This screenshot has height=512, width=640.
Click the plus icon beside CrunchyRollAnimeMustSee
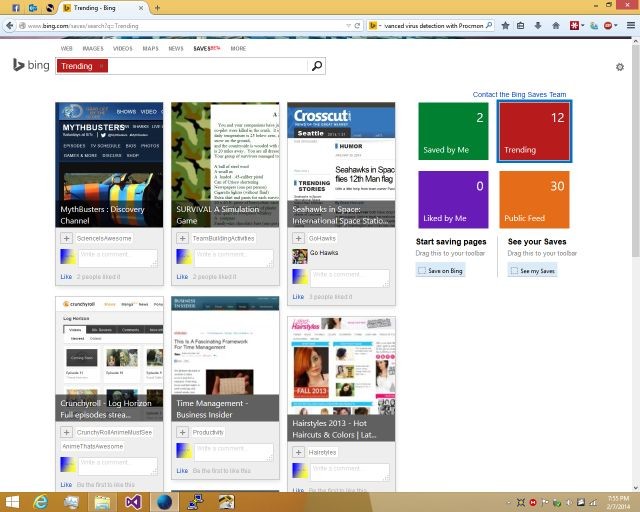coord(67,432)
